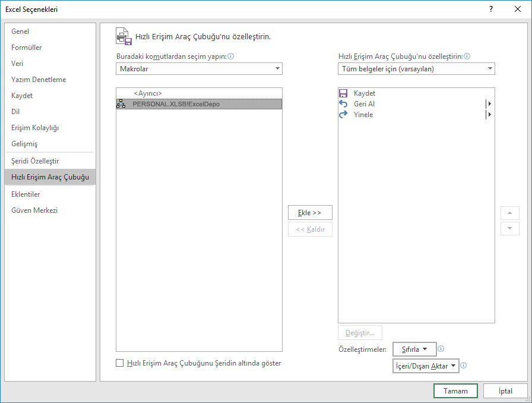Open Güven Merkezi settings
Screen dimensions: 532x403
[x=50, y=210]
